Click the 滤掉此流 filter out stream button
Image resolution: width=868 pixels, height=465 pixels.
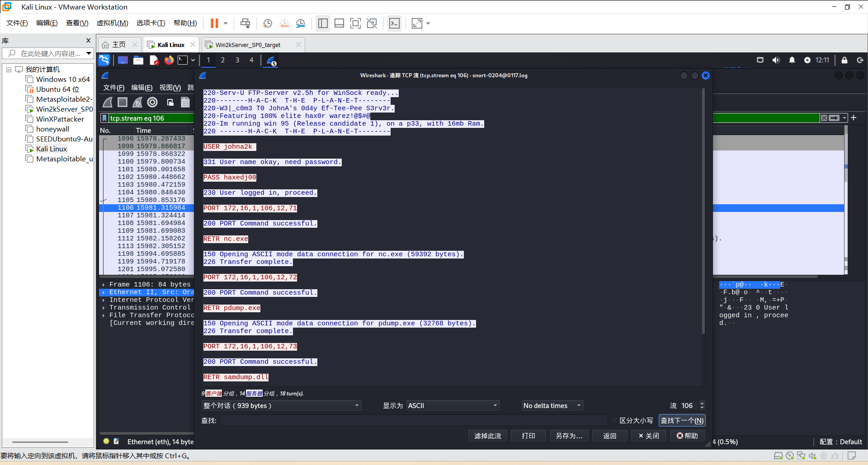click(488, 436)
